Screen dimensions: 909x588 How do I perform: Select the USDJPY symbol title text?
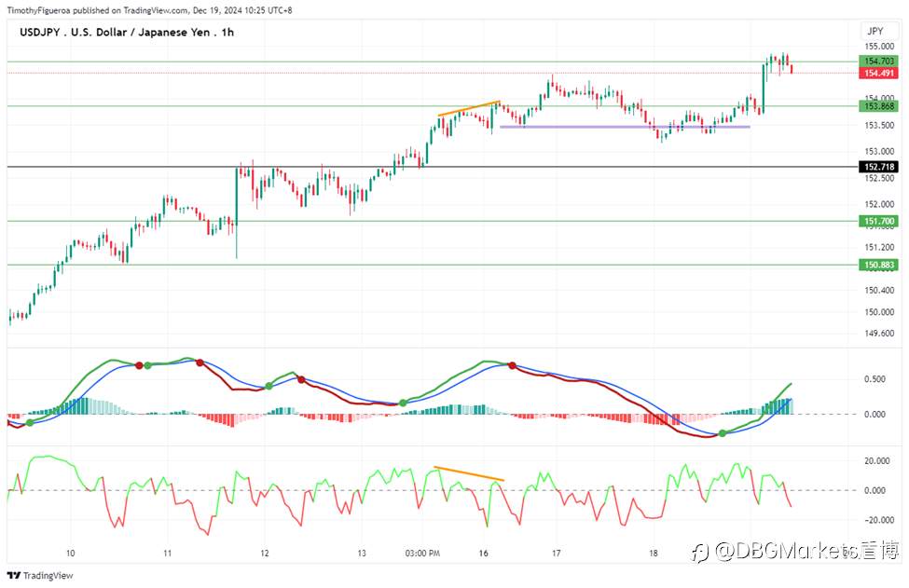coord(127,33)
